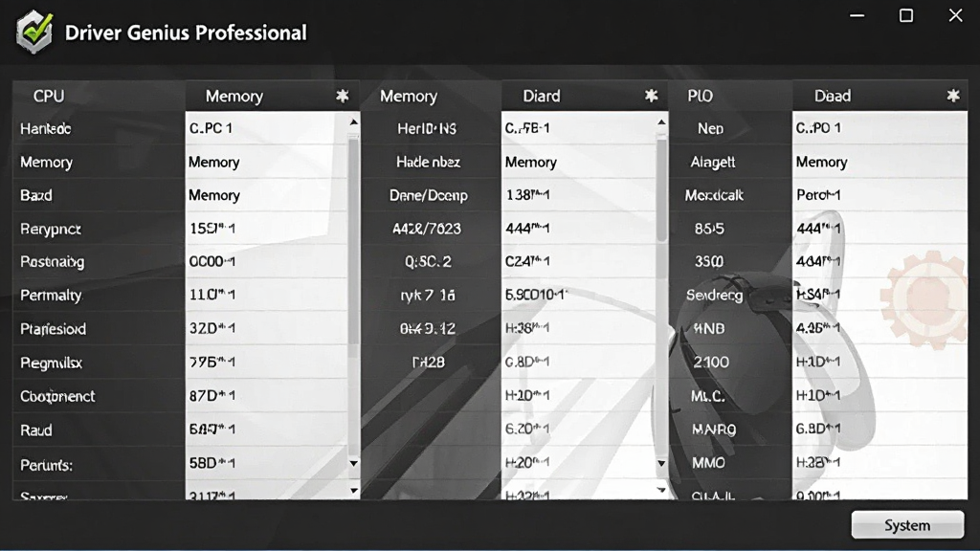The height and width of the screenshot is (551, 980).
Task: Select the 'Hade nbez' row label
Action: (x=428, y=162)
